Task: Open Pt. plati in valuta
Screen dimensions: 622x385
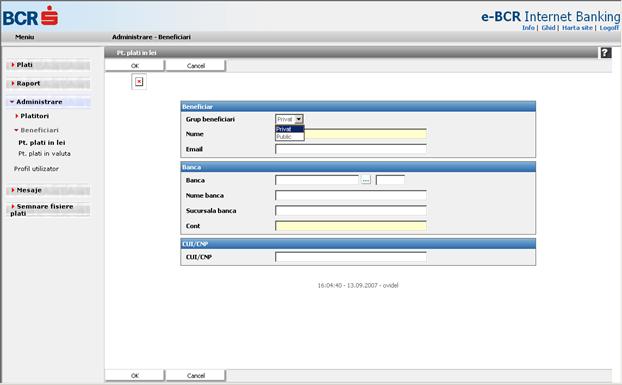Action: [44, 153]
